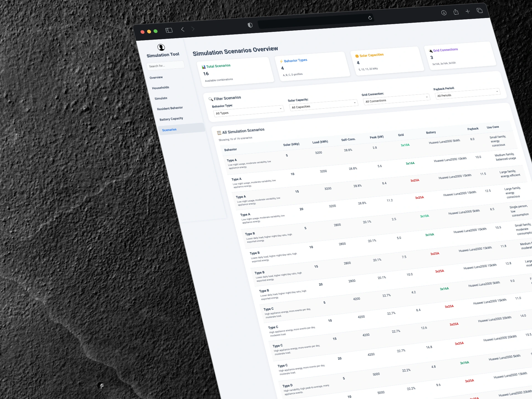Open the Grid Connection All Connections dropdown
This screenshot has width=532, height=399.
point(397,99)
